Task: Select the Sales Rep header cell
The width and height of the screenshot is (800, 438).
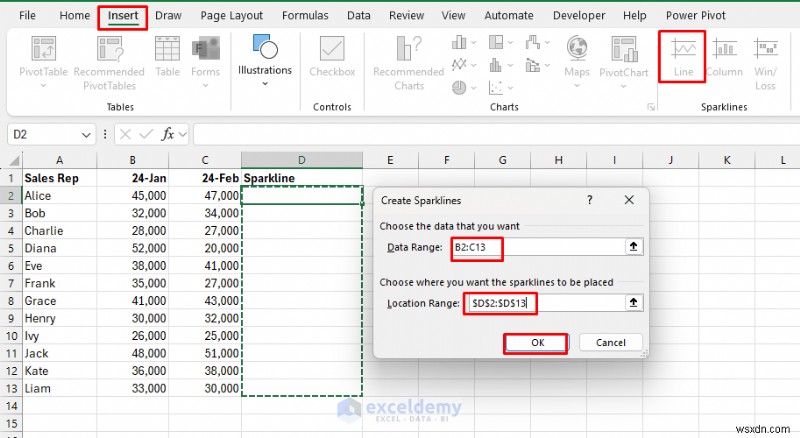Action: click(x=59, y=178)
